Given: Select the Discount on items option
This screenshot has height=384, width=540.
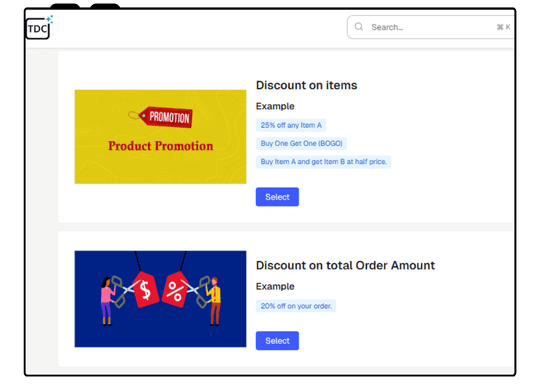Looking at the screenshot, I should [277, 197].
